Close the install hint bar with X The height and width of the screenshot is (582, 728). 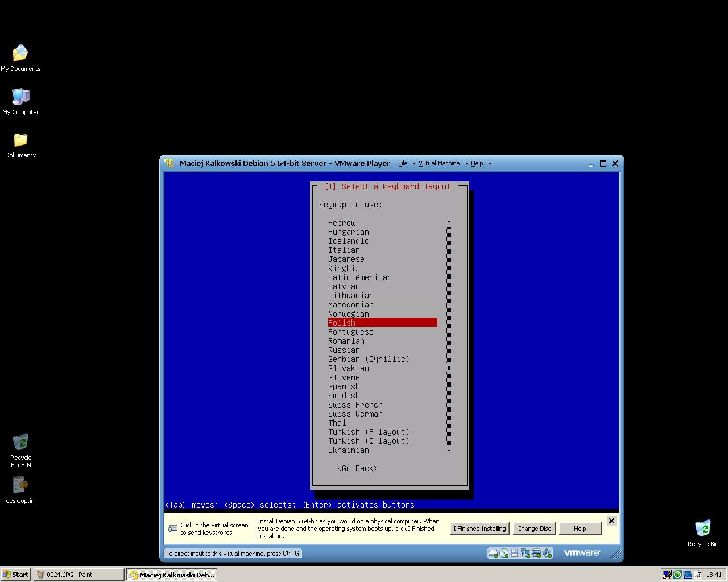click(x=611, y=521)
